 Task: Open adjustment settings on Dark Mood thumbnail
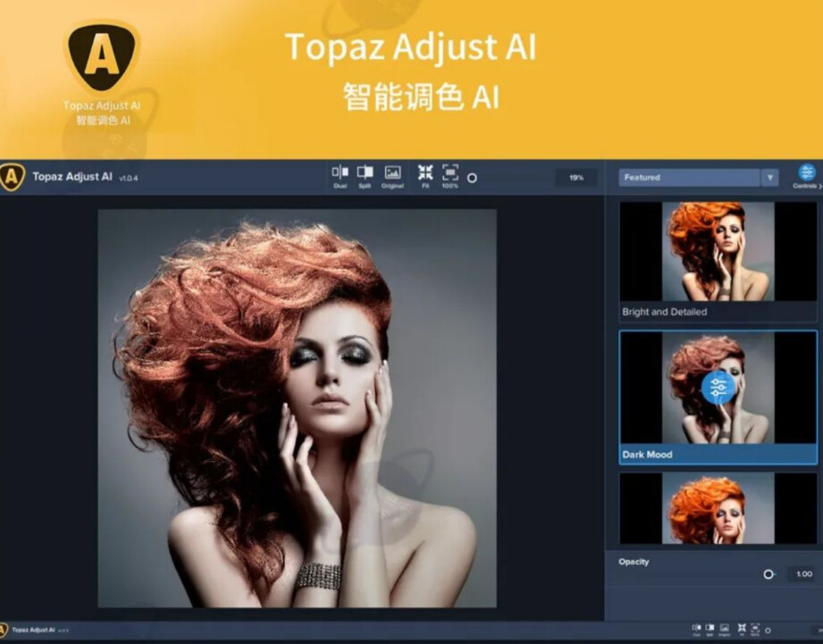tap(718, 388)
